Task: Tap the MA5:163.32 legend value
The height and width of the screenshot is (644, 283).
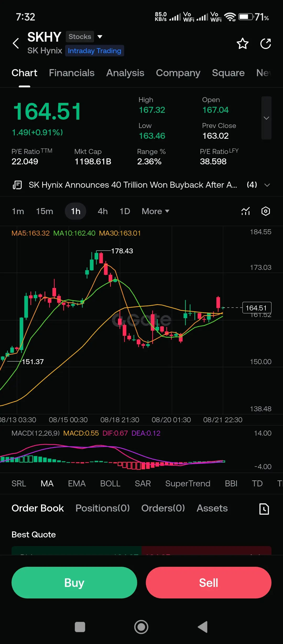Action: click(31, 233)
